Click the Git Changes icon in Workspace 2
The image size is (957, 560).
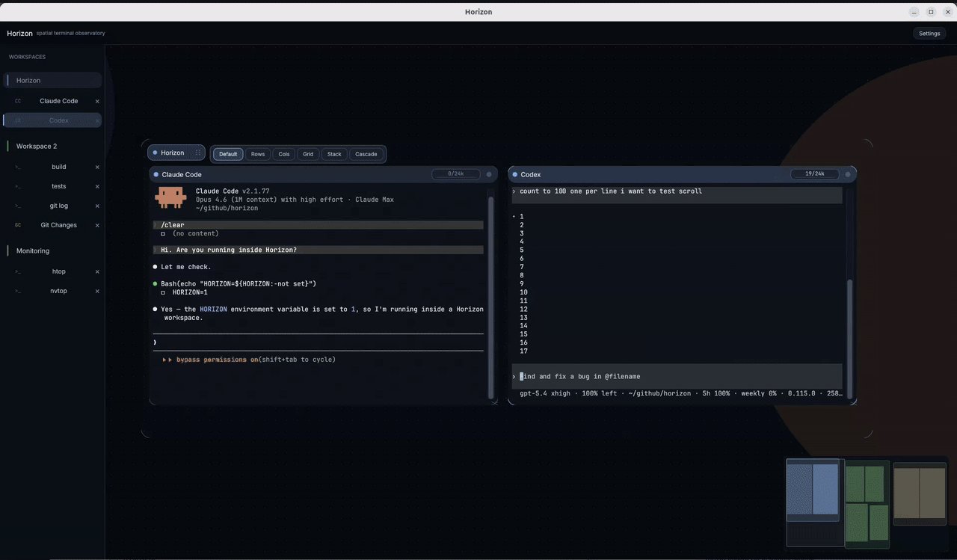(17, 224)
